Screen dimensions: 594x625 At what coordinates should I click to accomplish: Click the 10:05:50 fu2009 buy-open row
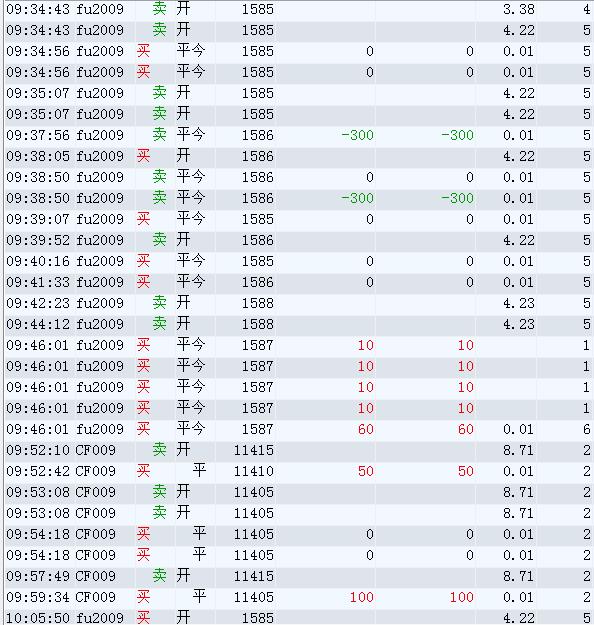(x=299, y=617)
